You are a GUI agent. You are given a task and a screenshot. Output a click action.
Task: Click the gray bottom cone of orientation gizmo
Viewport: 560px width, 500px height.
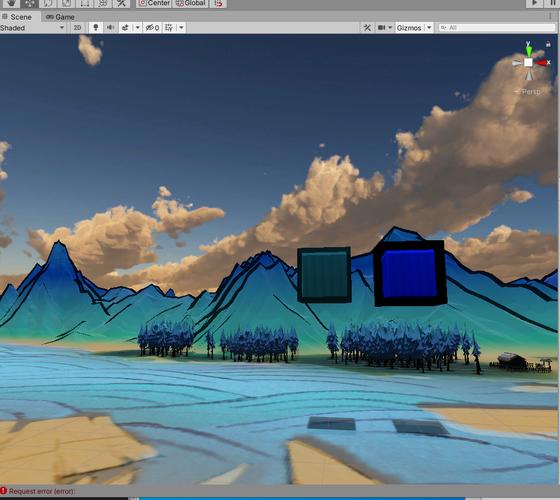pyautogui.click(x=529, y=75)
